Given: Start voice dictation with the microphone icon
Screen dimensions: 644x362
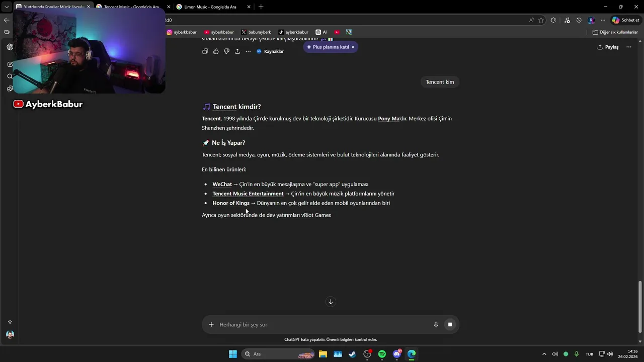Looking at the screenshot, I should pyautogui.click(x=436, y=324).
